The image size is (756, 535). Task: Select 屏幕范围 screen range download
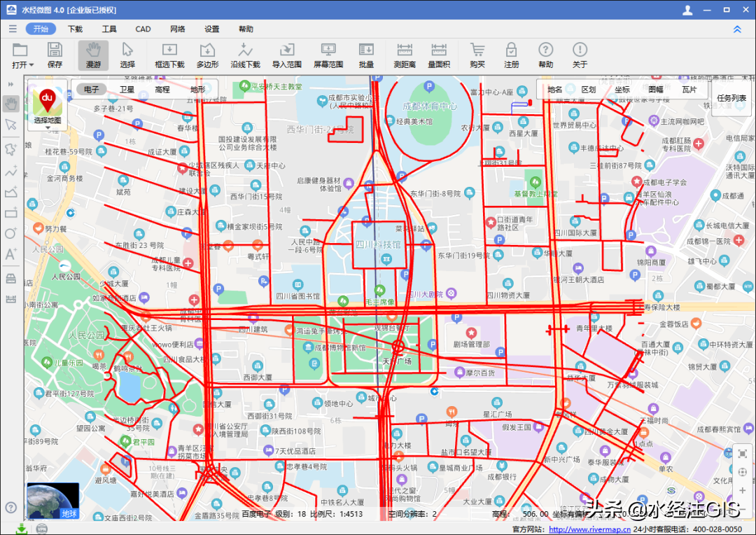click(328, 55)
